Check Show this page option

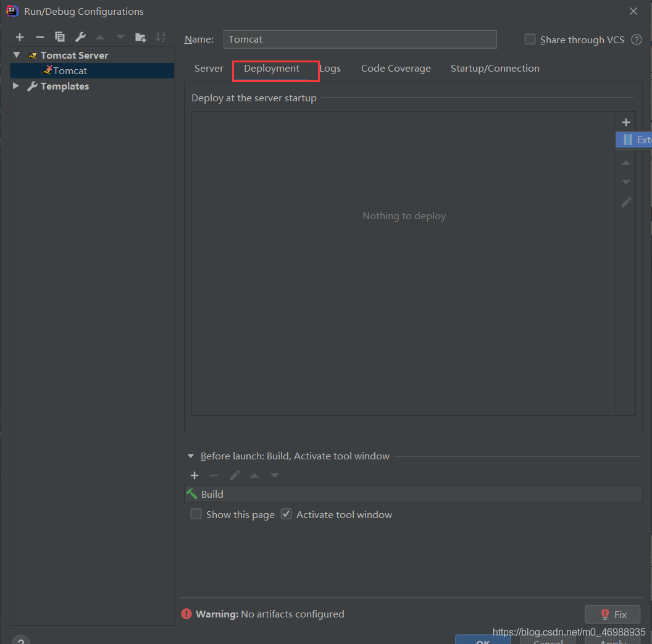[x=196, y=514]
